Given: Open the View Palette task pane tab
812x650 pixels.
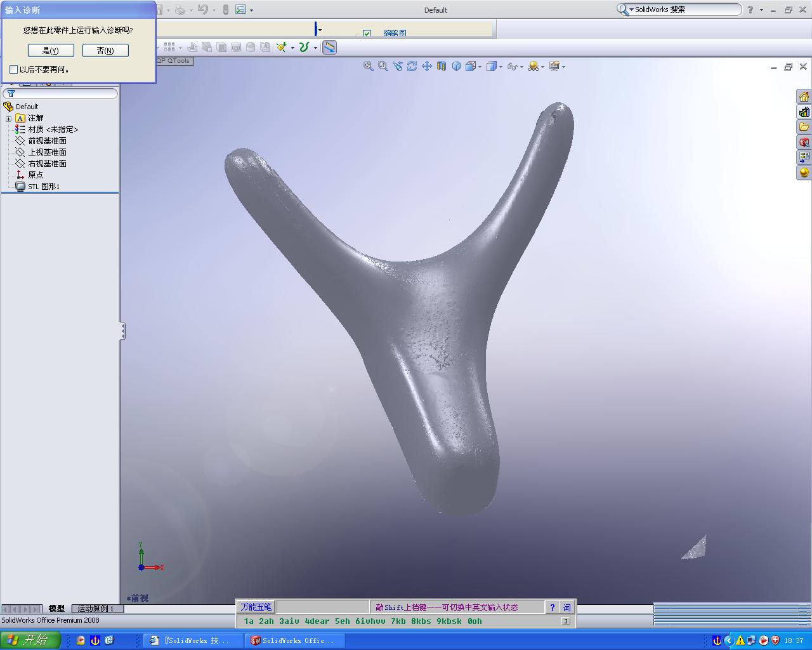Looking at the screenshot, I should tap(804, 157).
